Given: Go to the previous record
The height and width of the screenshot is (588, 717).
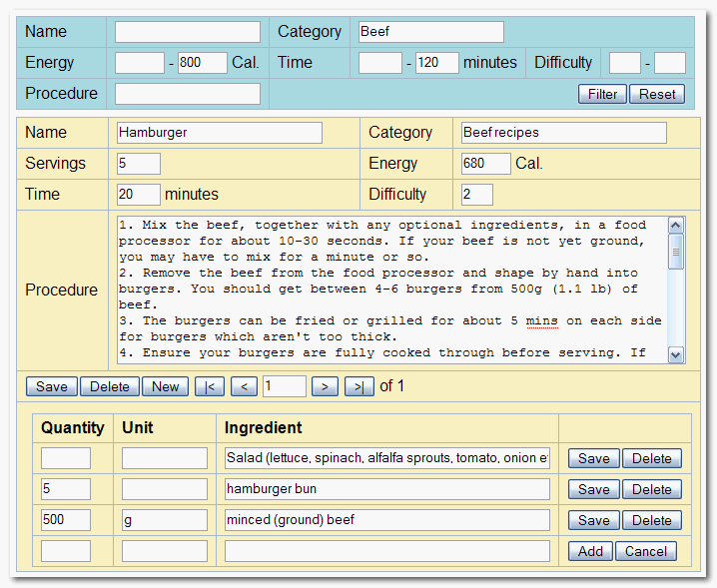Looking at the screenshot, I should point(244,386).
